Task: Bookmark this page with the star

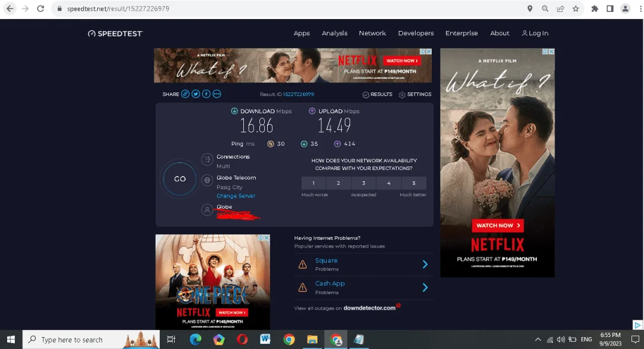Action: (x=576, y=8)
